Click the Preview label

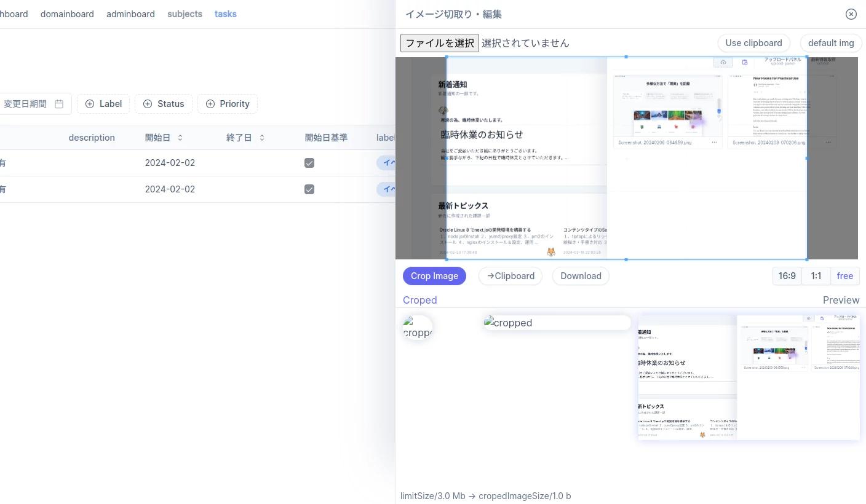[841, 300]
